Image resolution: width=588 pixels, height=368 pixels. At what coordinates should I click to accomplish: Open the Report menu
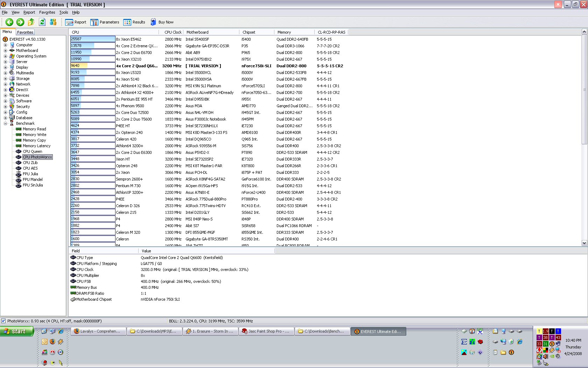coord(29,12)
